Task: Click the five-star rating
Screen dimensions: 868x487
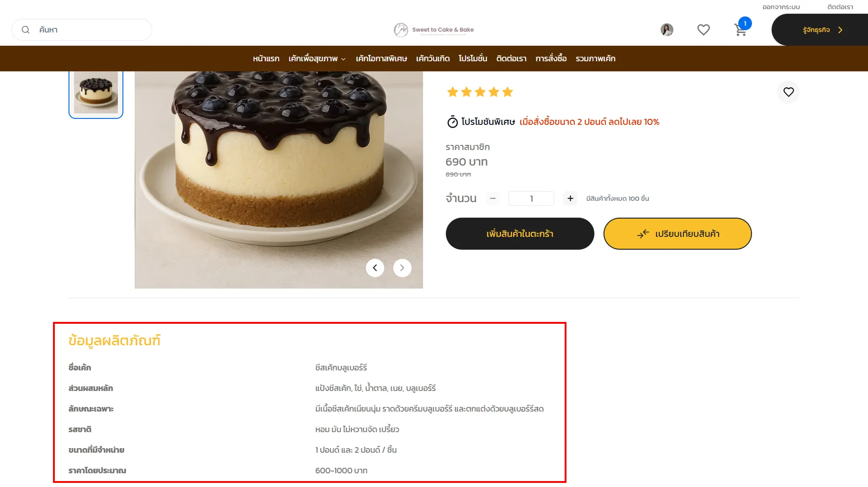Action: click(480, 92)
